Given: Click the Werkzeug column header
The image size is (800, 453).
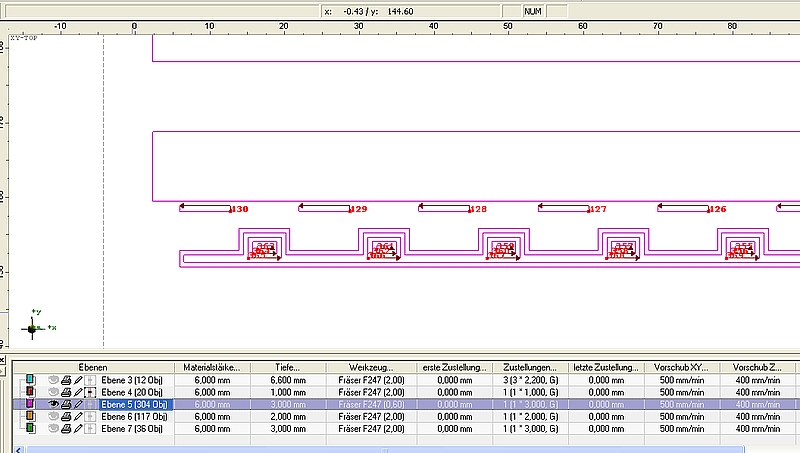Looking at the screenshot, I should pos(371,367).
